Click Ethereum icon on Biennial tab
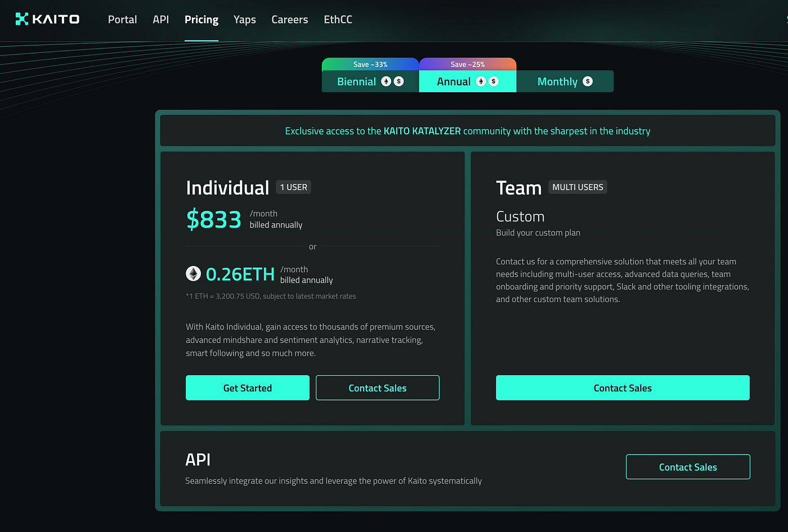Screen dimensions: 788x532 click(x=386, y=82)
